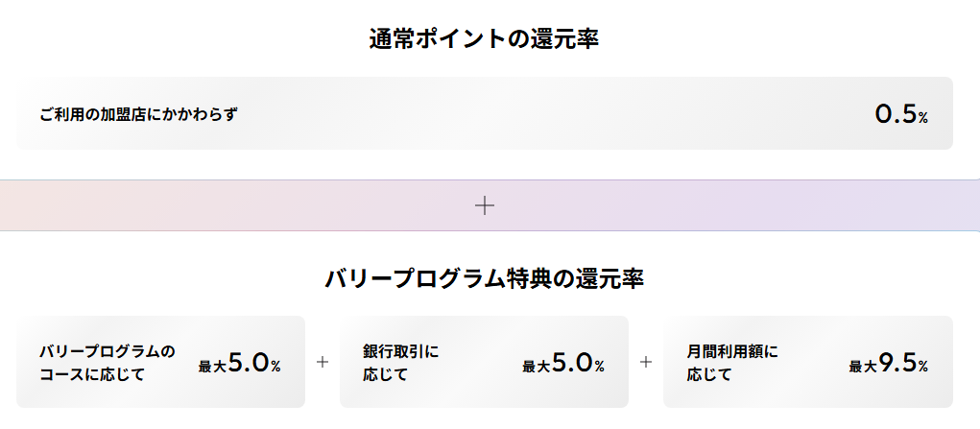Click the 9.5 rate value
Viewport: 980px width, 429px height.
pyautogui.click(x=896, y=364)
